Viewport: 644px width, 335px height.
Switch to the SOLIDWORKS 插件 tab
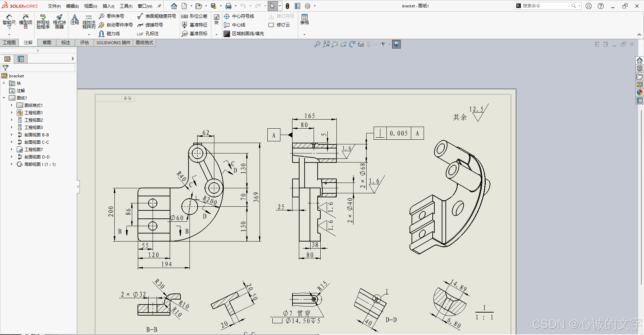(x=113, y=43)
